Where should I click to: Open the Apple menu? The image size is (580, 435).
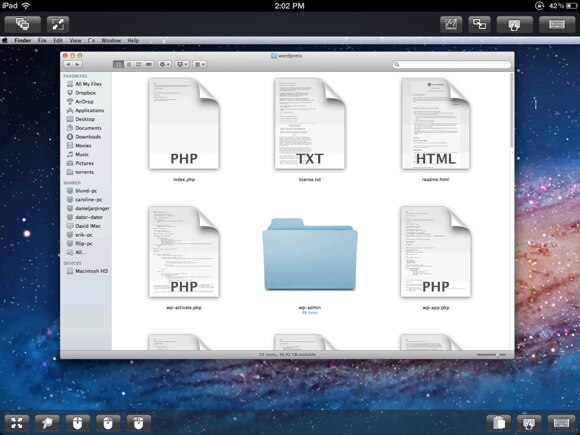[5, 40]
